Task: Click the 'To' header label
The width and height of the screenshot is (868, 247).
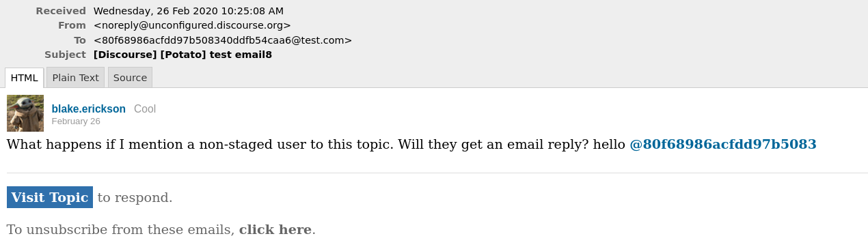Action: [x=80, y=40]
